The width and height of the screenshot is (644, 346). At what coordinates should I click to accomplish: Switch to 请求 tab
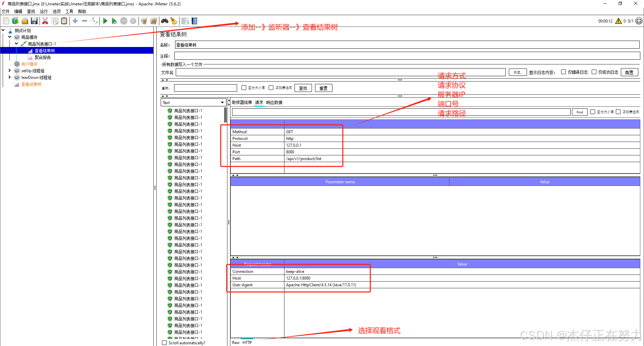point(259,102)
